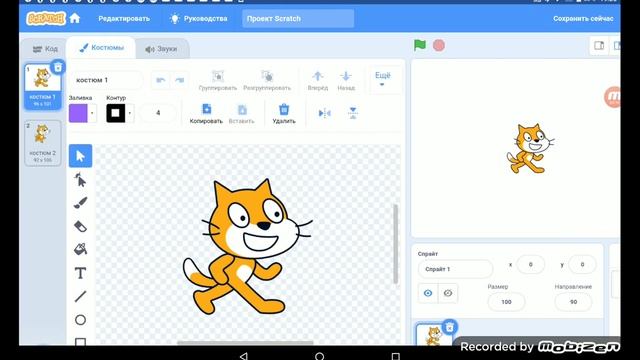Switch to small stage layout
The width and height of the screenshot is (640, 360).
click(599, 45)
